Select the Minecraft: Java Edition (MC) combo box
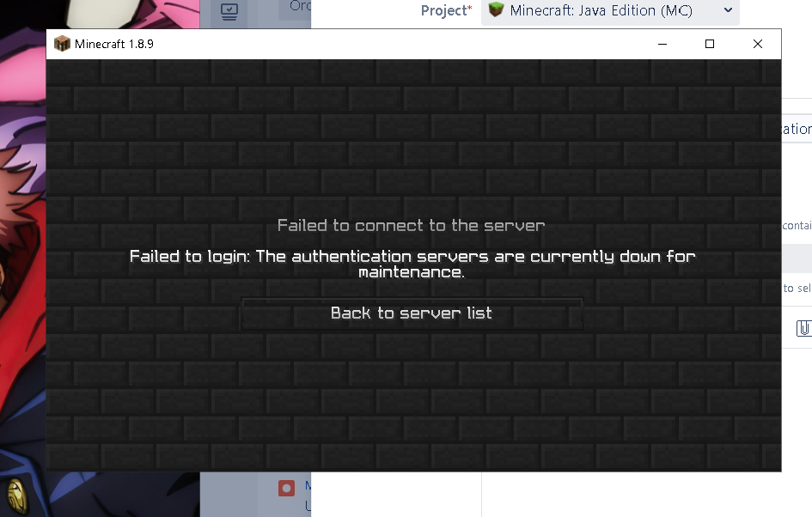 pyautogui.click(x=610, y=11)
